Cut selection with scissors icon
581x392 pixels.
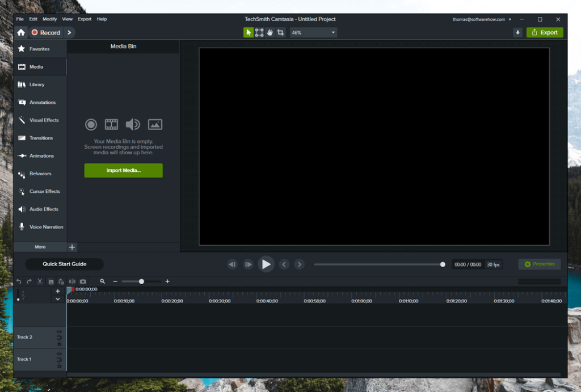pyautogui.click(x=40, y=281)
